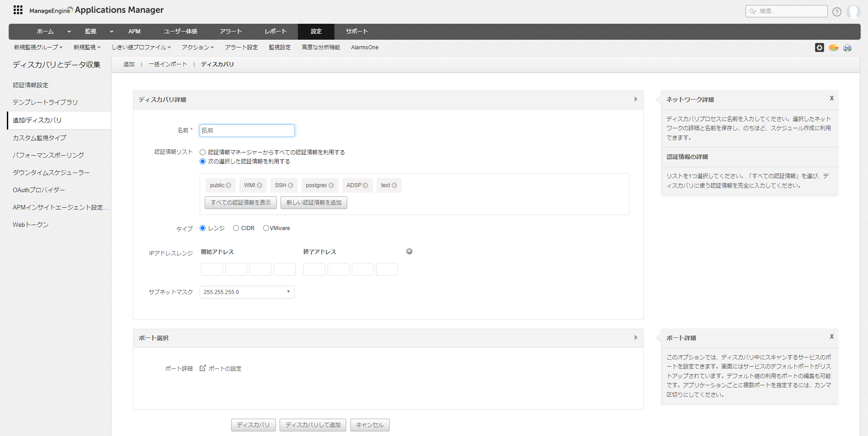Expand the ホーム menu arrow
Image resolution: width=868 pixels, height=436 pixels.
tap(69, 32)
